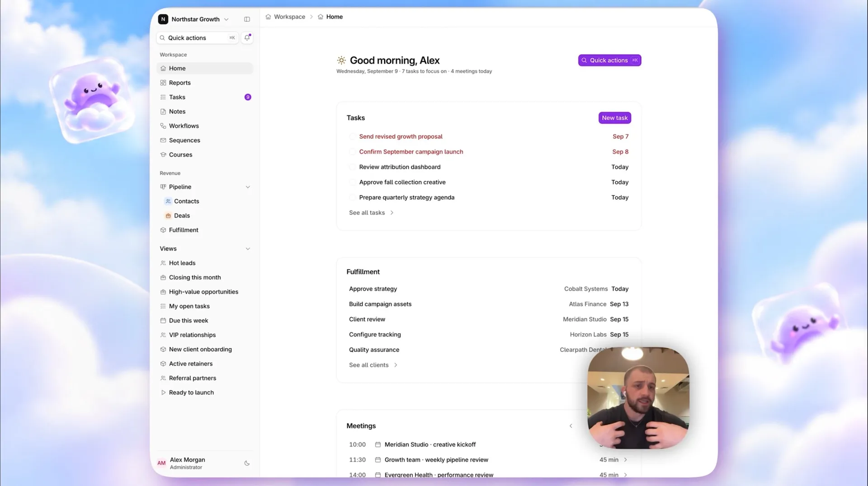Viewport: 868px width, 486px height.
Task: Go to previous meetings with left chevron
Action: coord(571,426)
